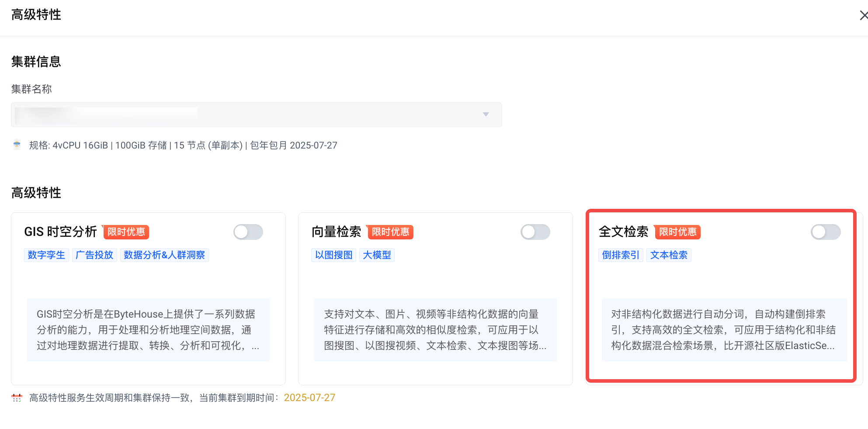Close the 高级特性 dialog with the X icon
This screenshot has height=429, width=868.
(x=864, y=15)
